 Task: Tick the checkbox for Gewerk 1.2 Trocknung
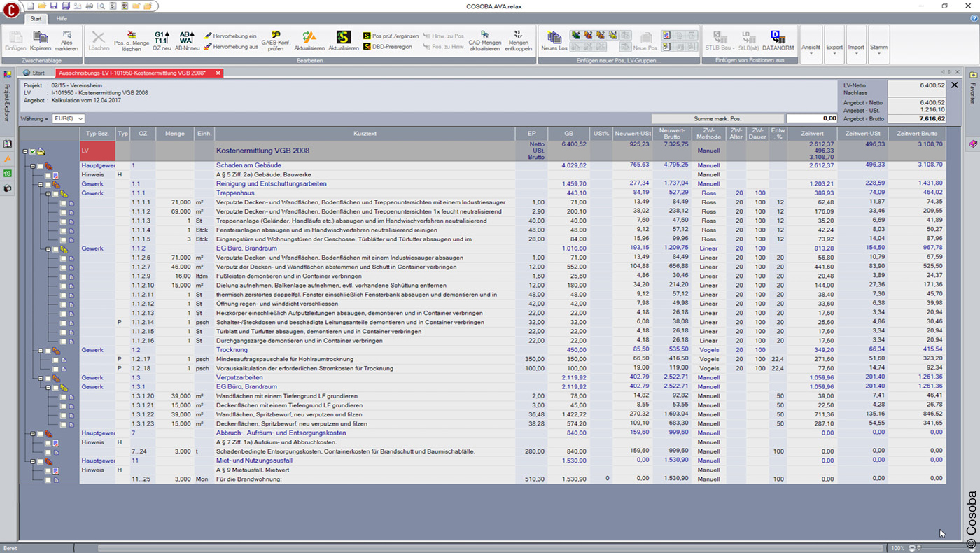point(48,351)
